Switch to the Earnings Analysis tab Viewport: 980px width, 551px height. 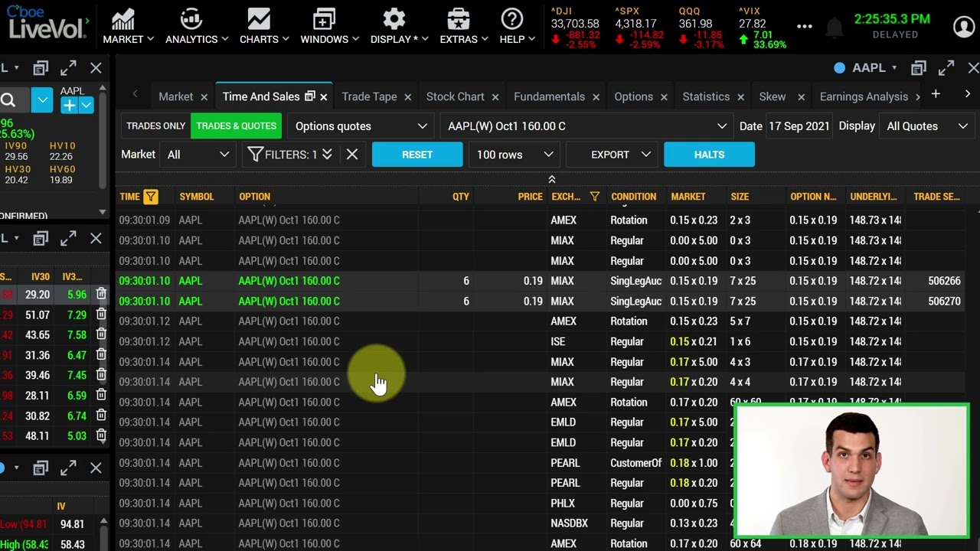[864, 96]
